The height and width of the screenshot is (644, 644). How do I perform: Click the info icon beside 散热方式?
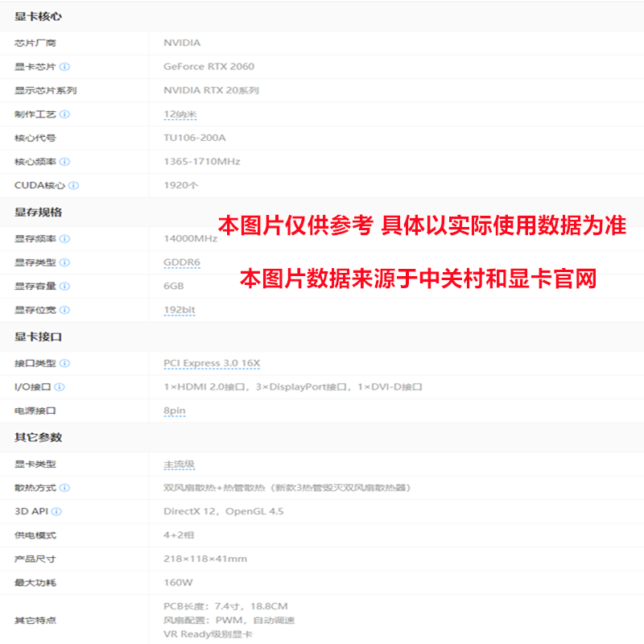tap(65, 488)
